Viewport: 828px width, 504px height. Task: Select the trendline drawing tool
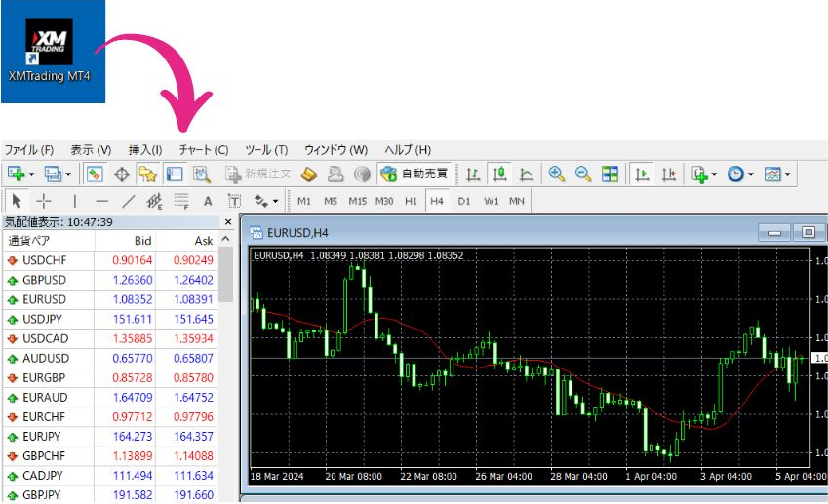(128, 201)
